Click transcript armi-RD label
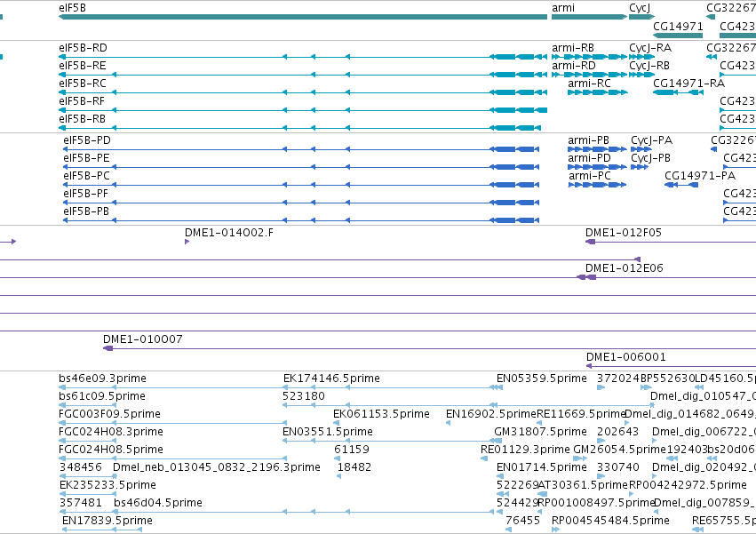Image resolution: width=756 pixels, height=534 pixels. click(574, 66)
